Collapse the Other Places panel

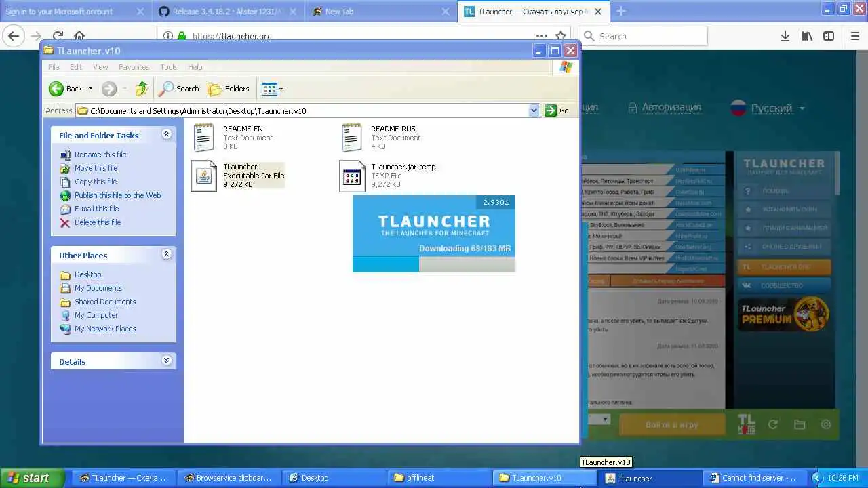(x=166, y=255)
